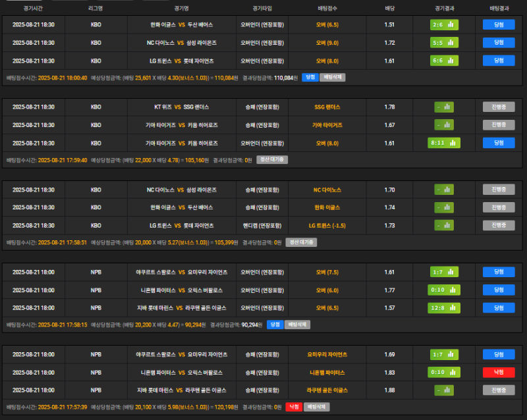This screenshot has width=527, height=420.
Task: Click 당첨 button in the 오버 (9.0) row
Action: point(499,43)
